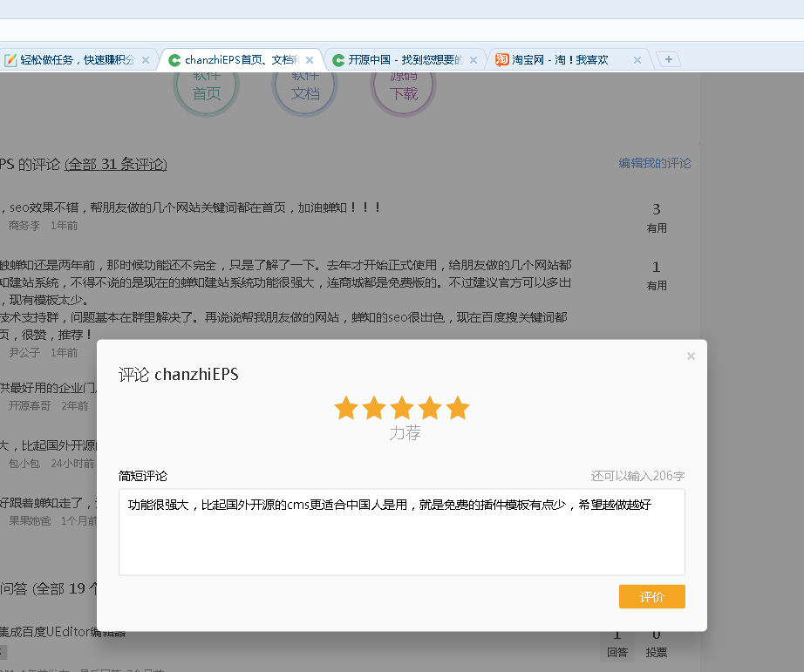Close the 开源中国 tab
The height and width of the screenshot is (672, 804).
click(x=474, y=60)
